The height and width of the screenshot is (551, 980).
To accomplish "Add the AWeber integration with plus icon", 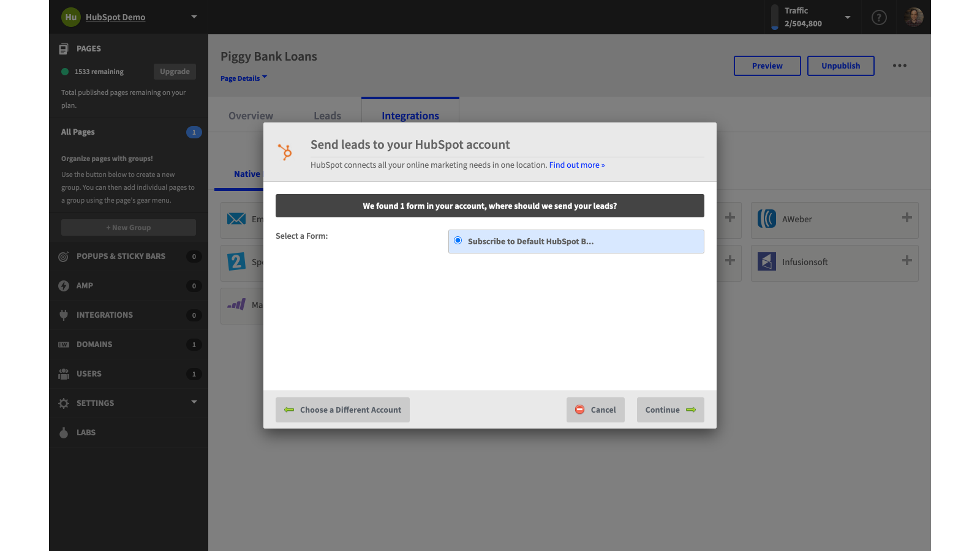I will coord(907,217).
